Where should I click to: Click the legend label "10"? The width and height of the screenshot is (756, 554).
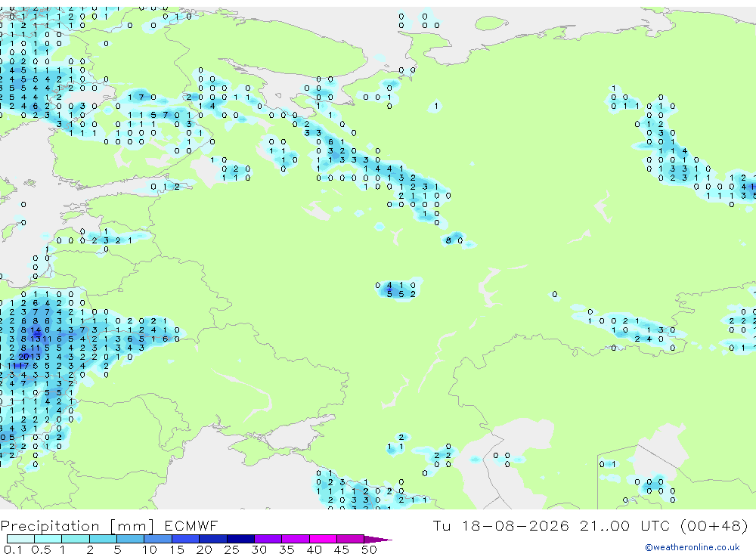pyautogui.click(x=149, y=549)
